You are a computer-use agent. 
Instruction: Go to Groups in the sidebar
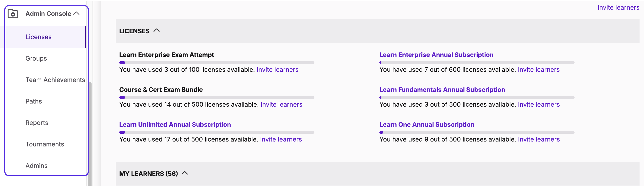pos(36,58)
